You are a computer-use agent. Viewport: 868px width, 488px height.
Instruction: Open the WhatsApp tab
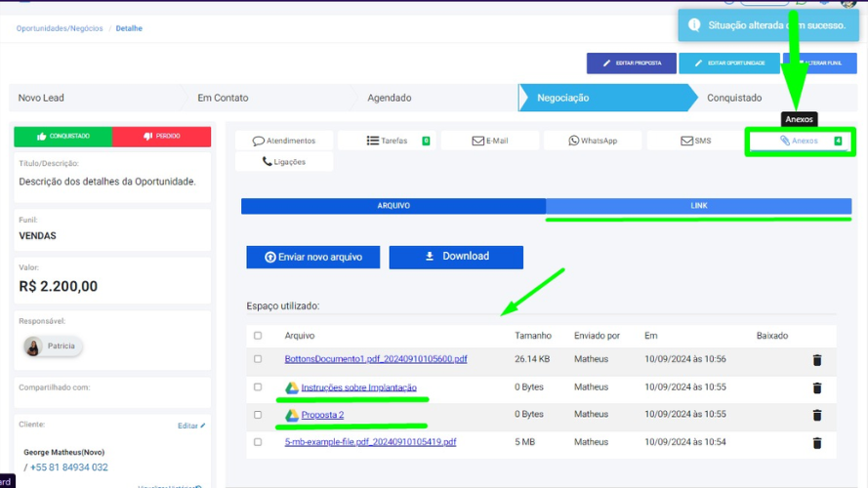coord(593,141)
